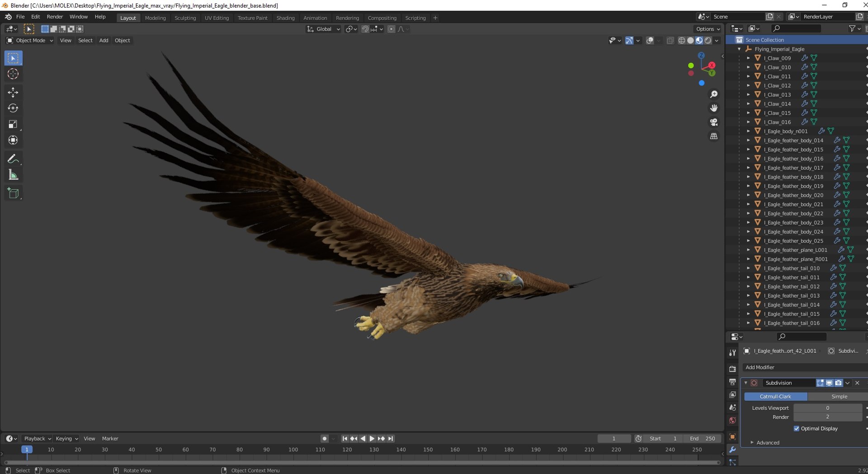868x474 pixels.
Task: Toggle the camera view icon
Action: tap(713, 122)
